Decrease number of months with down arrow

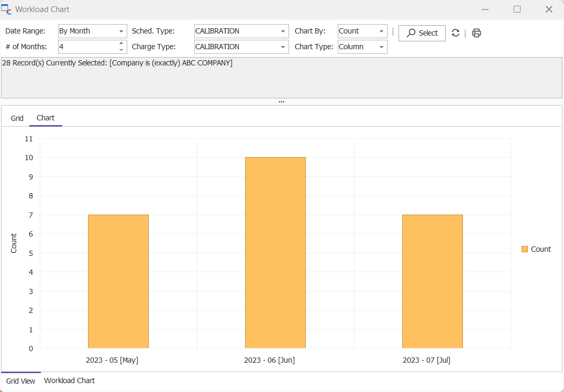click(x=121, y=50)
